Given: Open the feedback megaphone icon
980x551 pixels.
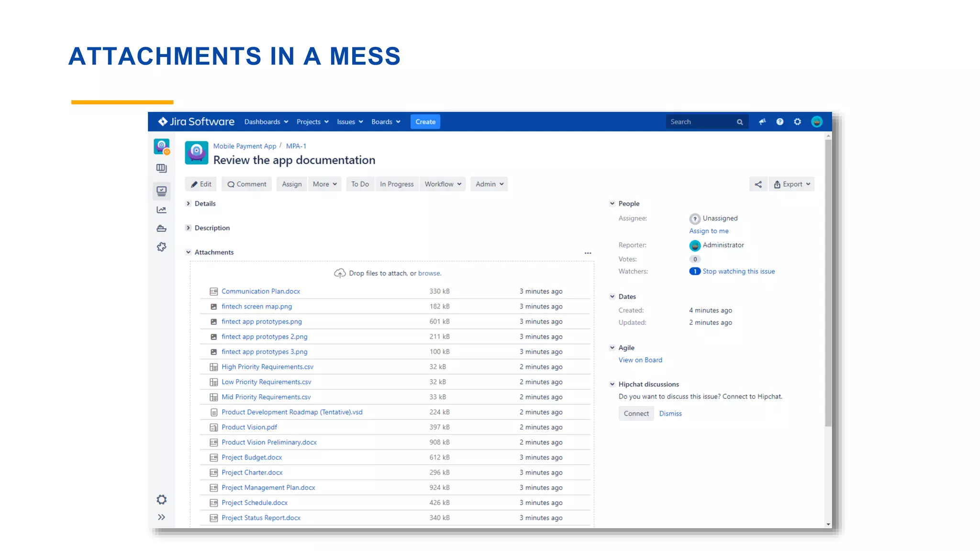Looking at the screenshot, I should 762,121.
